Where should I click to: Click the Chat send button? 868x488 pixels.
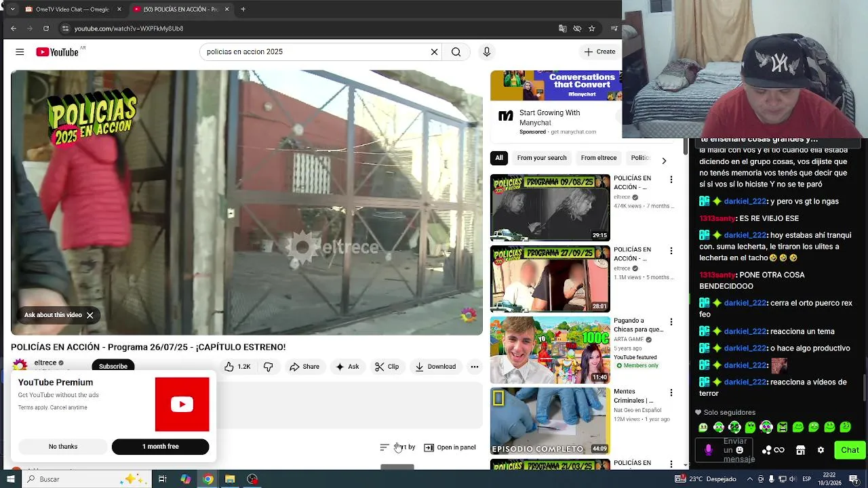click(x=850, y=450)
